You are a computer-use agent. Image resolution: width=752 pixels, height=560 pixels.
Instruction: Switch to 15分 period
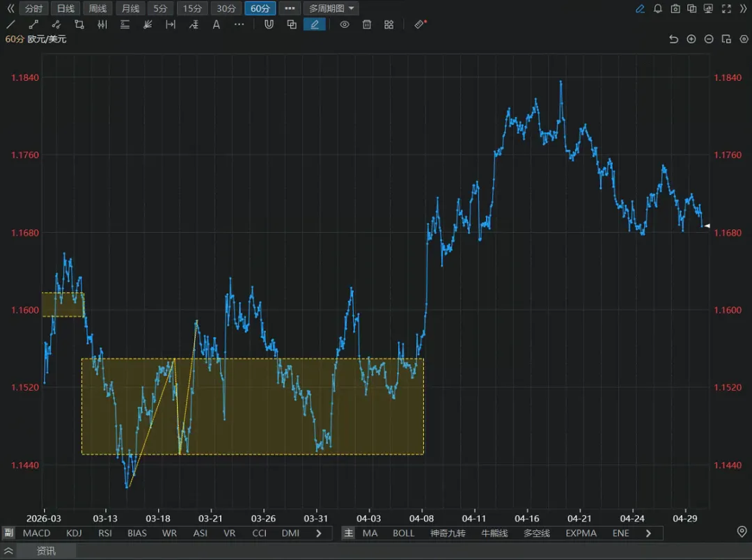click(x=192, y=8)
